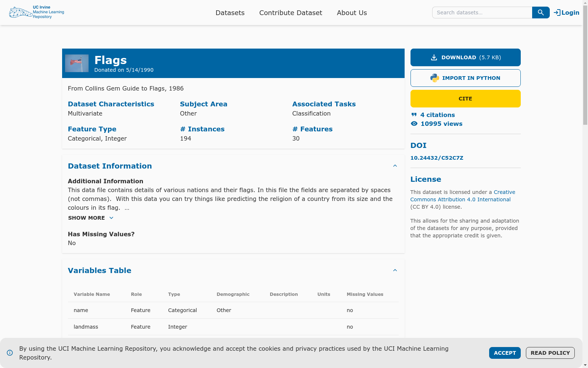Click the Variable Name column header

point(92,294)
